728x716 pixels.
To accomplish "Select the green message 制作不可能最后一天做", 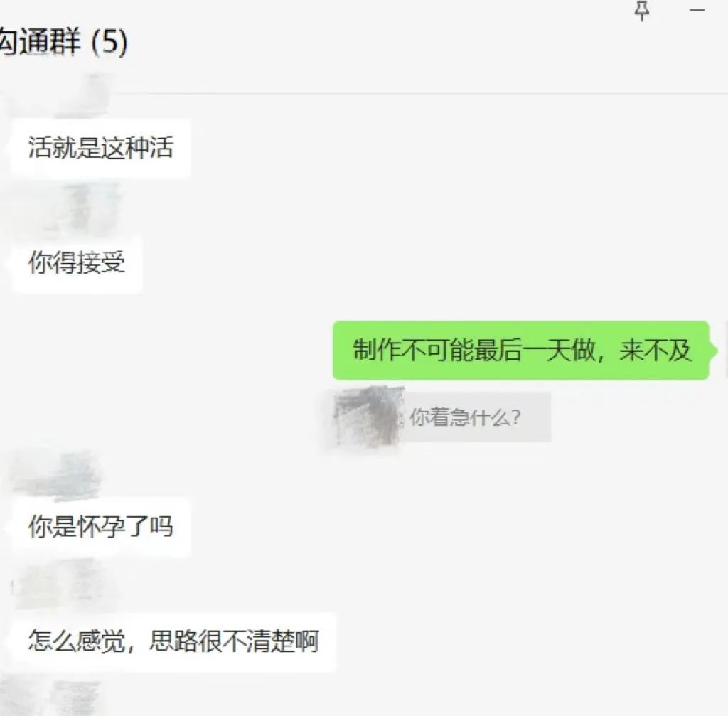I will [520, 350].
